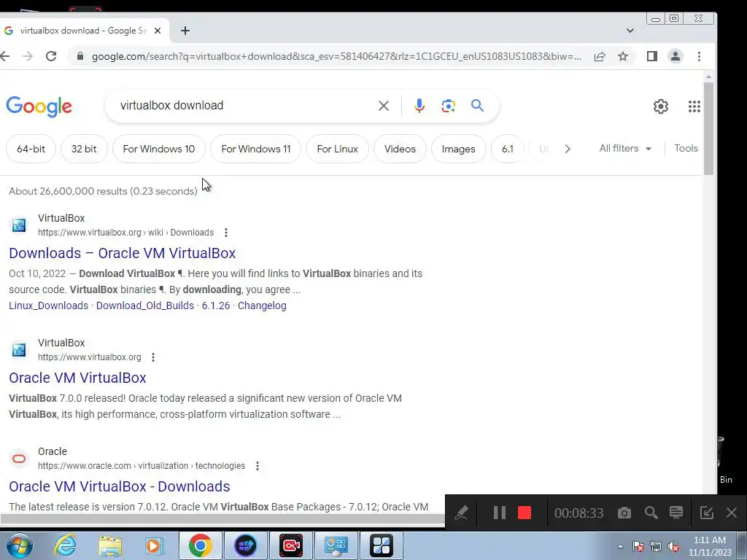The width and height of the screenshot is (747, 560).
Task: Select the For Windows 10 filter chip
Action: 158,149
